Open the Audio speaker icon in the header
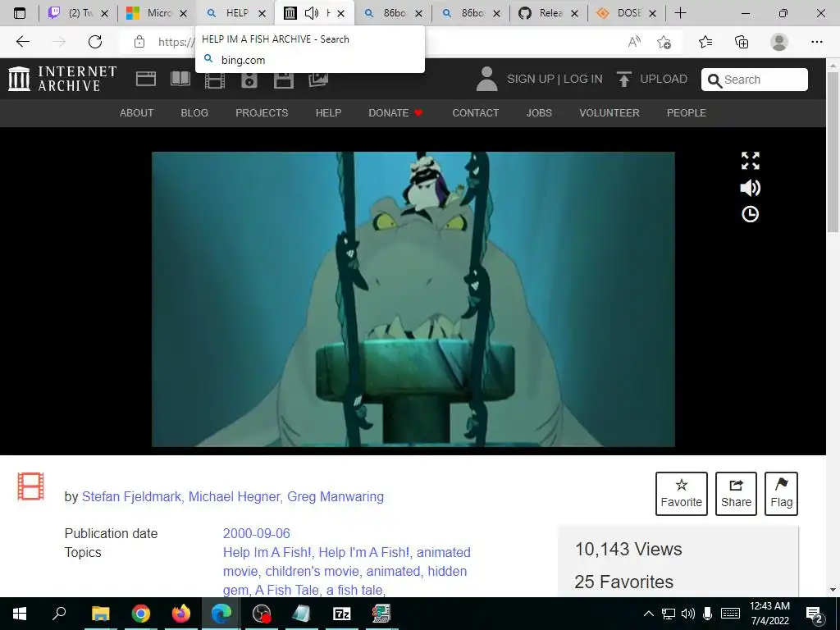This screenshot has height=630, width=840. (x=249, y=80)
